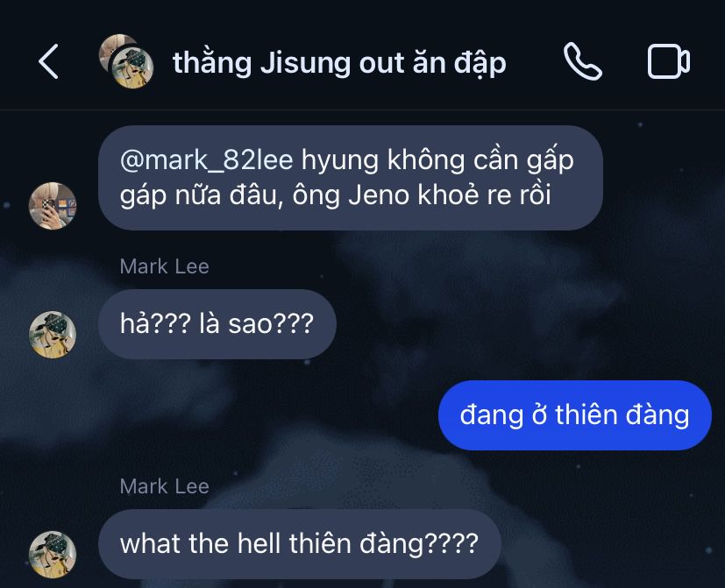Tap the word "Jisung" in the chat title
The height and width of the screenshot is (588, 725).
(x=305, y=63)
